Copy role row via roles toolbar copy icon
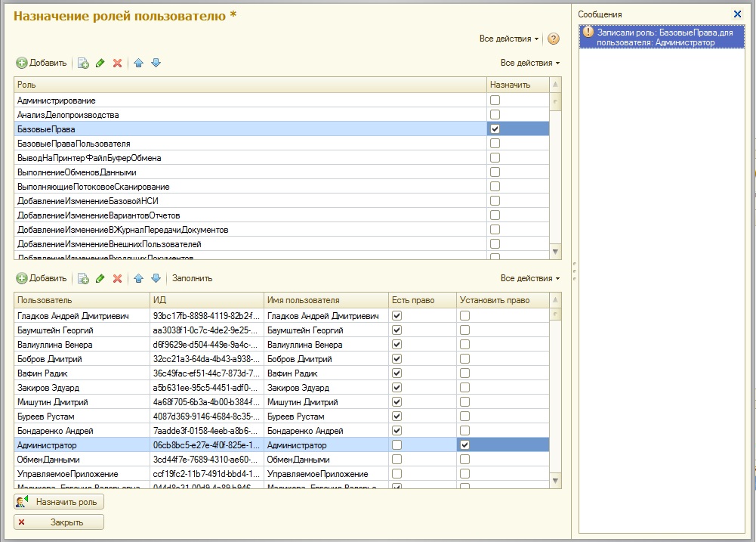This screenshot has width=756, height=542. (83, 63)
